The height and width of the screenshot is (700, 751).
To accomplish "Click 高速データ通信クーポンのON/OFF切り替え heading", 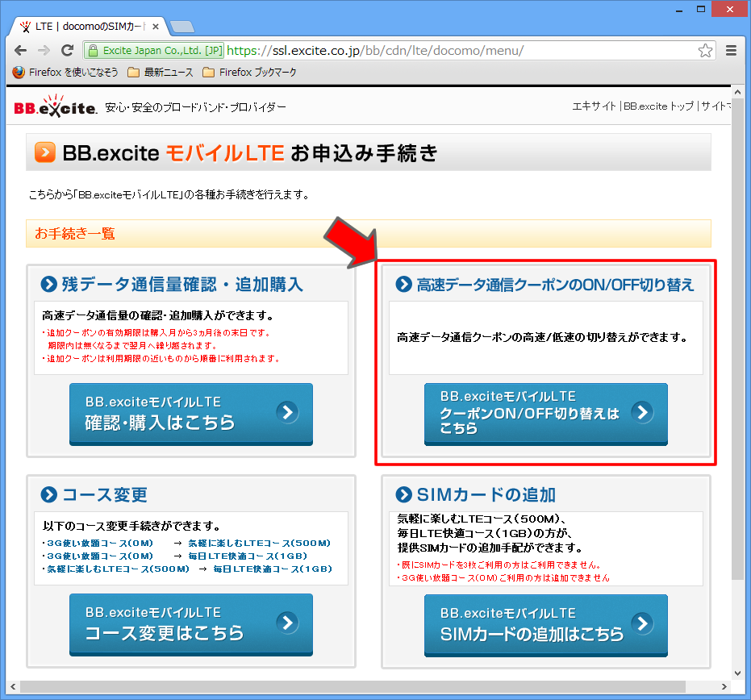I will point(555,285).
